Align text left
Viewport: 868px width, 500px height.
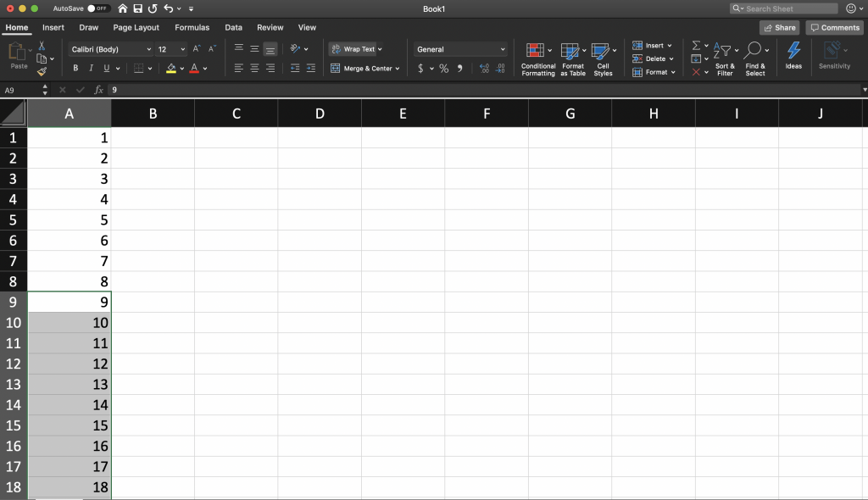click(238, 68)
